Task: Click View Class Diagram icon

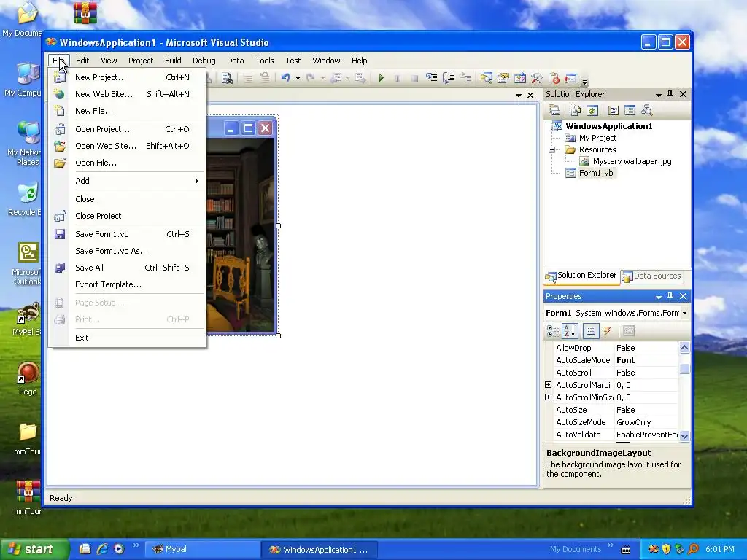Action: 646,111
